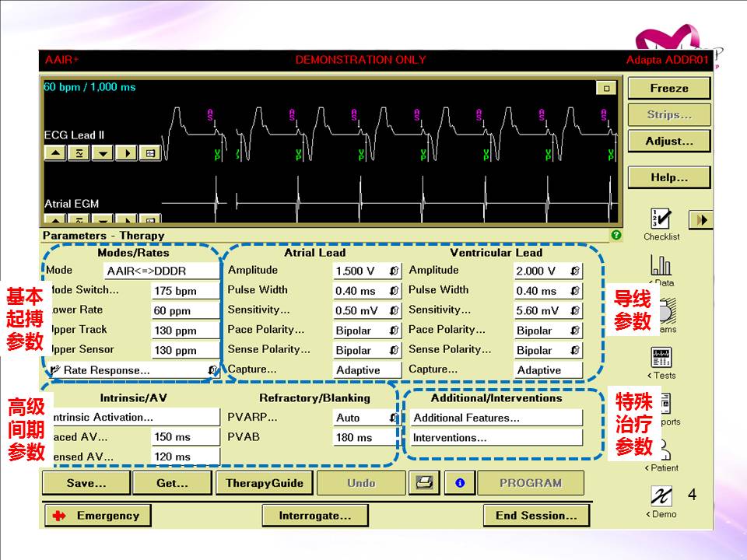Expand the live rhythm display window
This screenshot has width=747, height=560.
pos(606,88)
